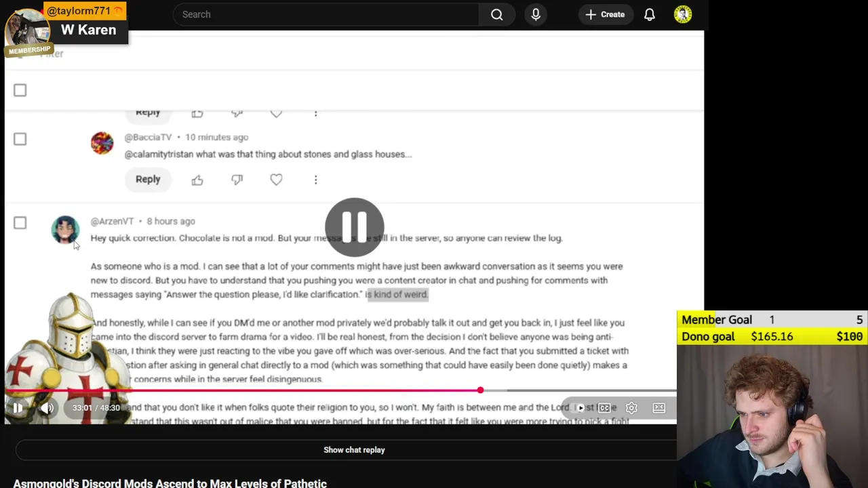Click the @taylorm771 membership alert
Screen dimensions: 868x488
pyautogui.click(x=66, y=30)
